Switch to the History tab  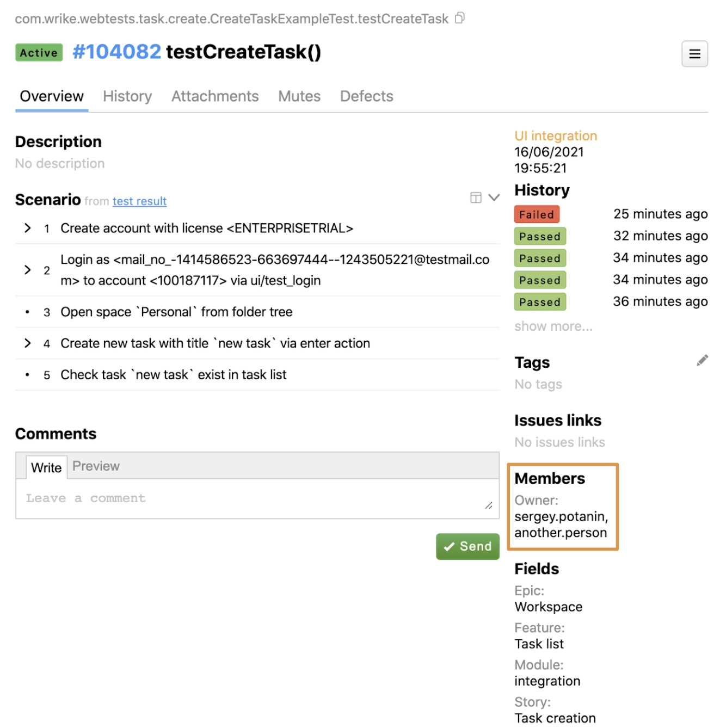[127, 96]
